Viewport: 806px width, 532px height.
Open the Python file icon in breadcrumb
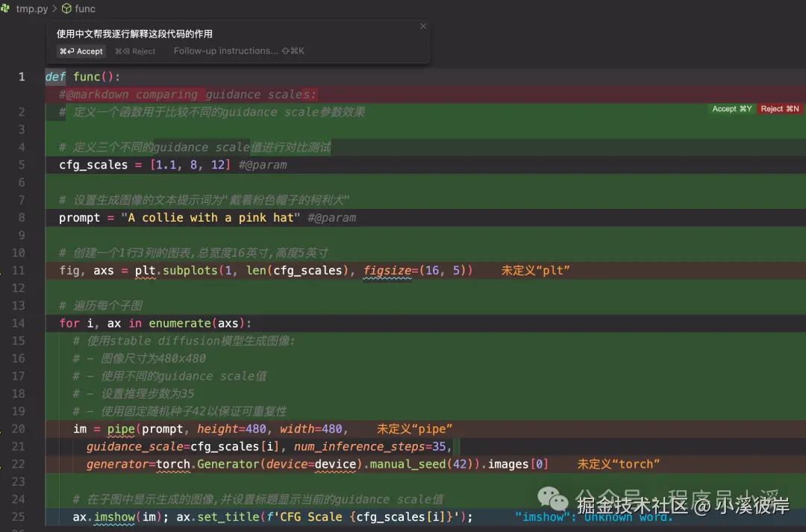[x=6, y=8]
